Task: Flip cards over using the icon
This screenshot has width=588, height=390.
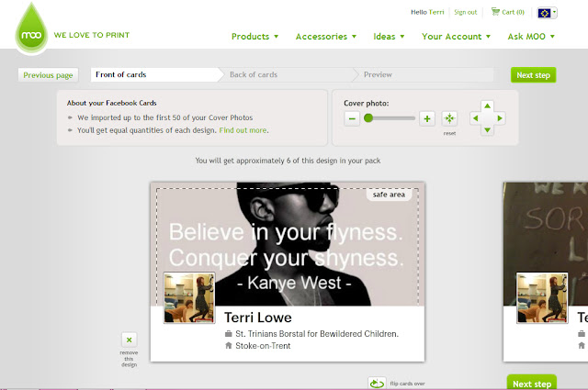Action: coord(377,384)
